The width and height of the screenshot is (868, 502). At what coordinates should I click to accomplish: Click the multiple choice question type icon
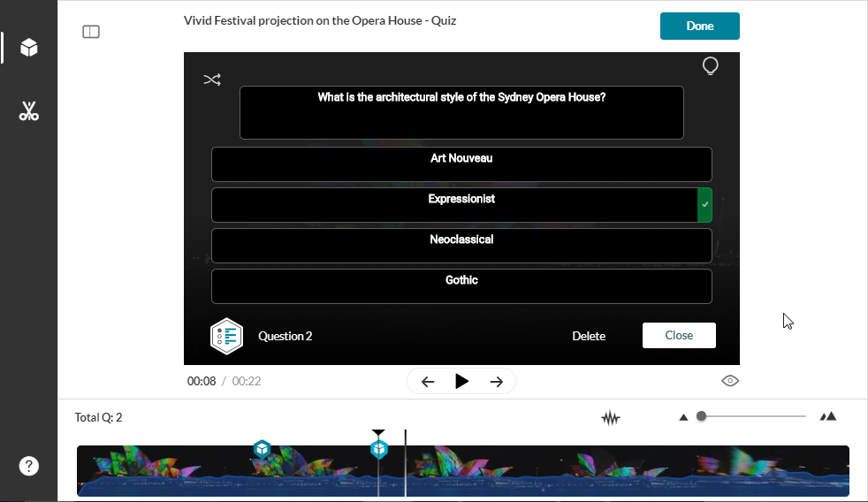(226, 336)
